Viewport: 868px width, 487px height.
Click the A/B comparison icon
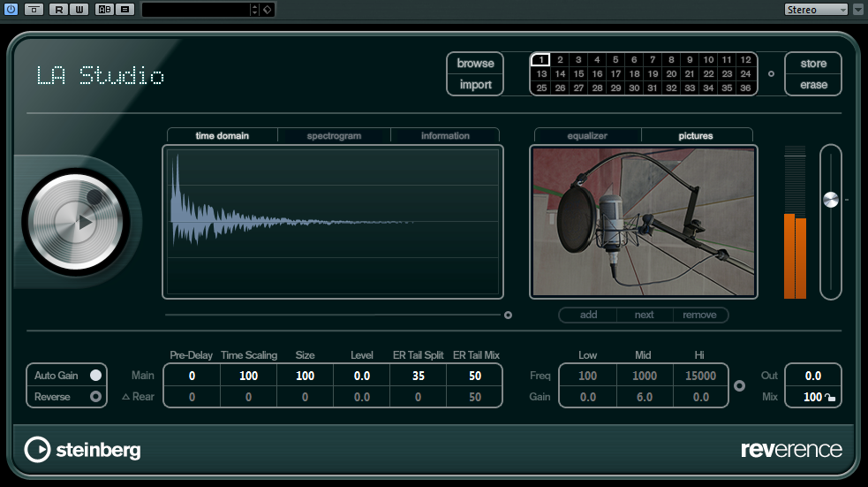pyautogui.click(x=103, y=10)
